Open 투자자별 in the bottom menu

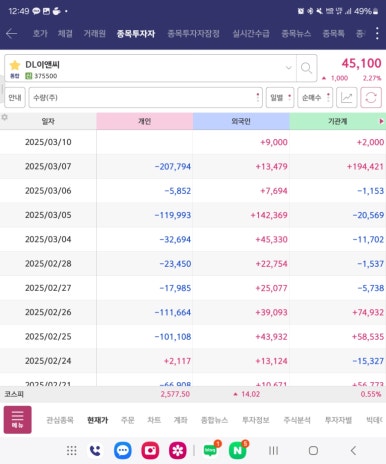(338, 420)
